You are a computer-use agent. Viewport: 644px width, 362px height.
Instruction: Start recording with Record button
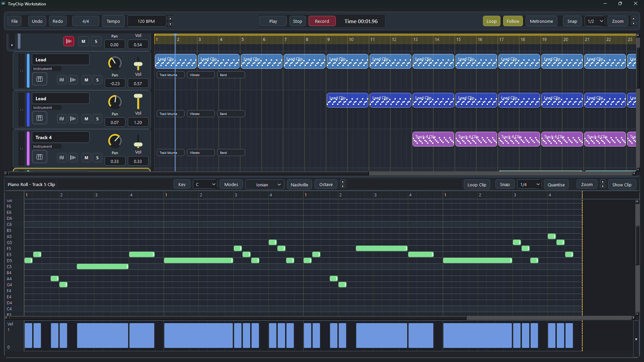pos(322,21)
